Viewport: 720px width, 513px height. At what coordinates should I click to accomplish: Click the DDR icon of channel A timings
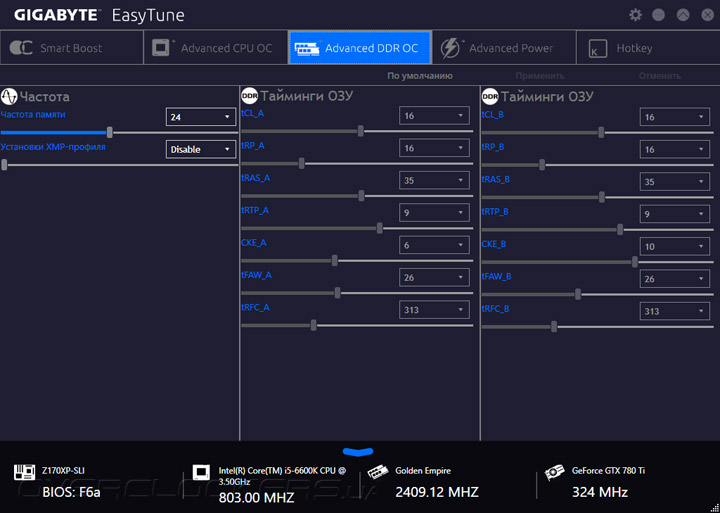pyautogui.click(x=249, y=96)
